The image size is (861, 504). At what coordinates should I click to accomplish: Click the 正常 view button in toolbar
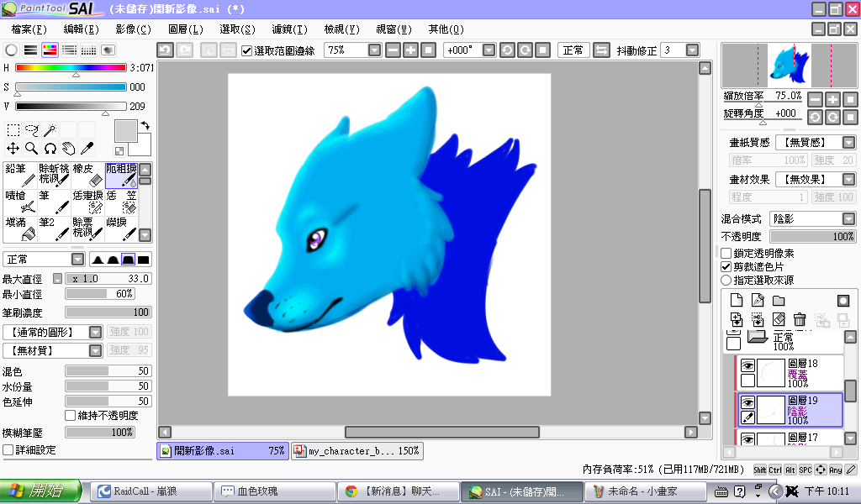(x=573, y=50)
